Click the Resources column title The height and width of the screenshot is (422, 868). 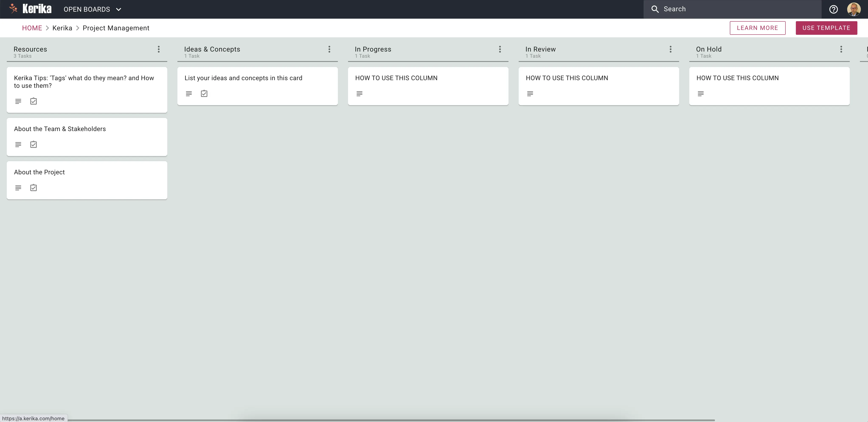[x=30, y=49]
